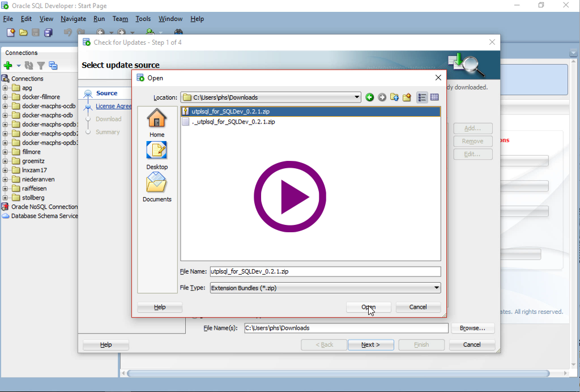Switch the file listing to list view
580x392 pixels.
coord(421,97)
